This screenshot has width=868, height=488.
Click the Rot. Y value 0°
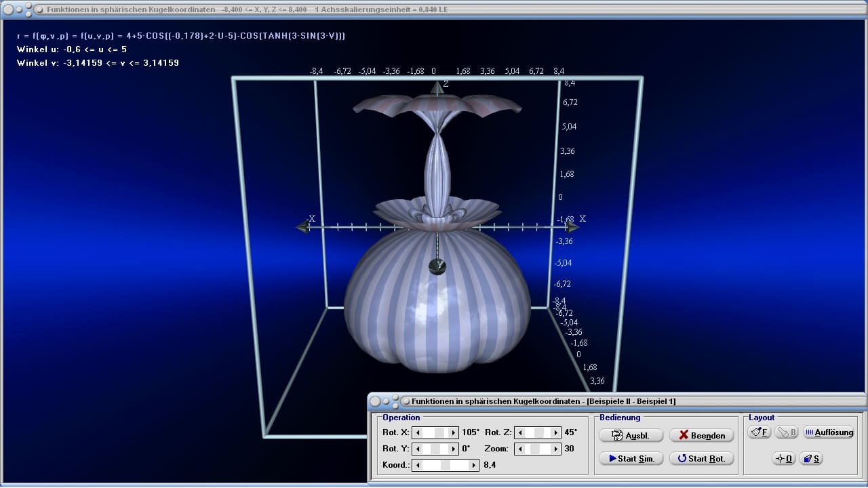[x=466, y=449]
